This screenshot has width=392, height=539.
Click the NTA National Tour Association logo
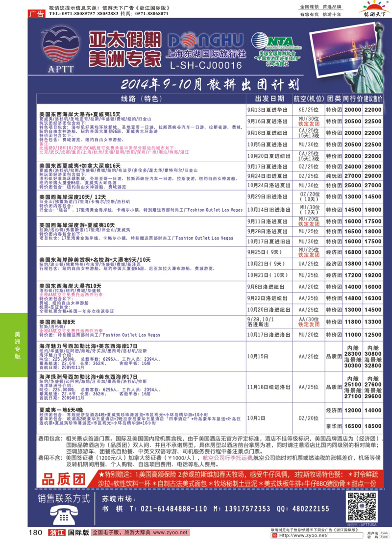(277, 49)
